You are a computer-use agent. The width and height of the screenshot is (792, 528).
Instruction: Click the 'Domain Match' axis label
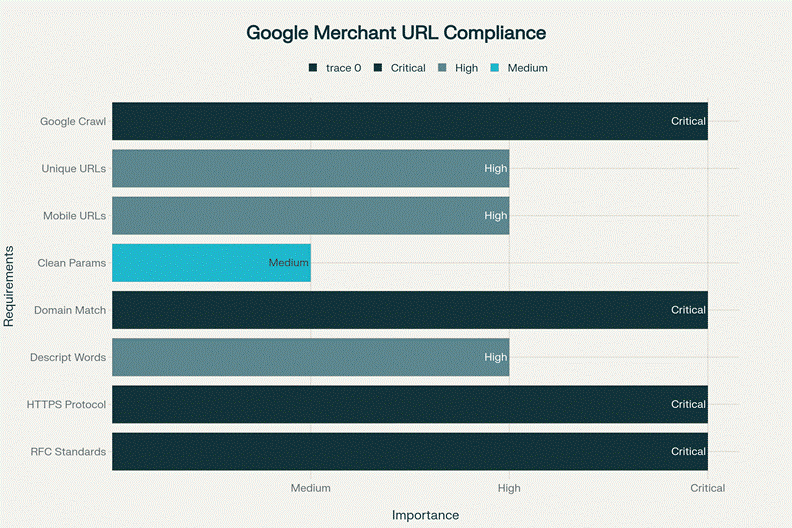coord(70,310)
